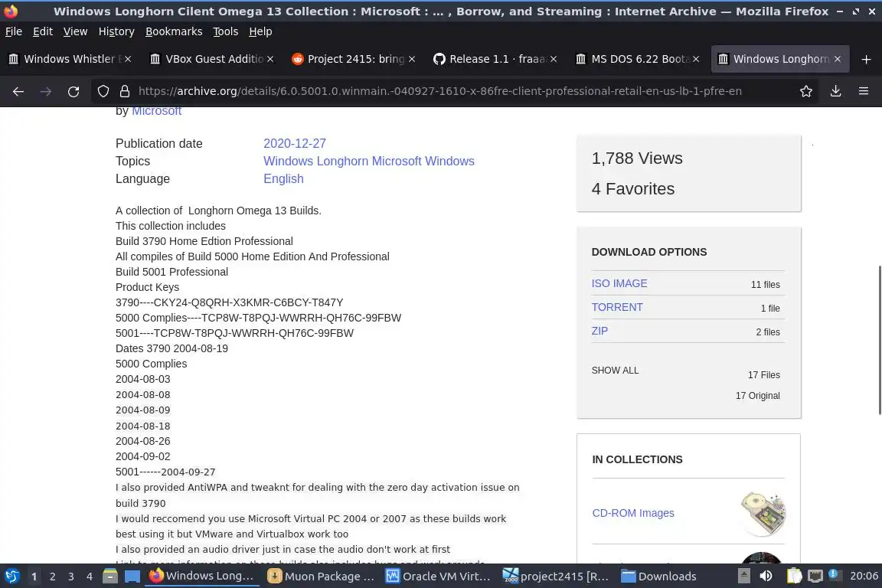Close the Release 1.1 GitHub tab

[x=554, y=59]
